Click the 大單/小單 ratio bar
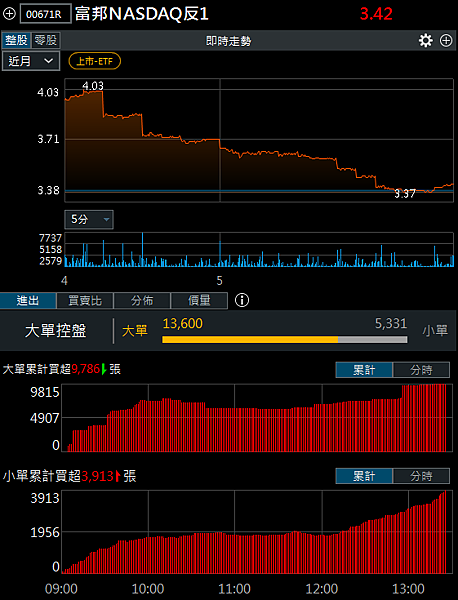This screenshot has width=458, height=600. [x=285, y=339]
